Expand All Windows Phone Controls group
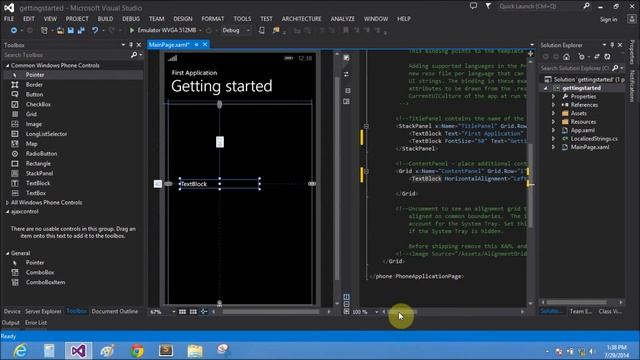The image size is (640, 360). 7,202
